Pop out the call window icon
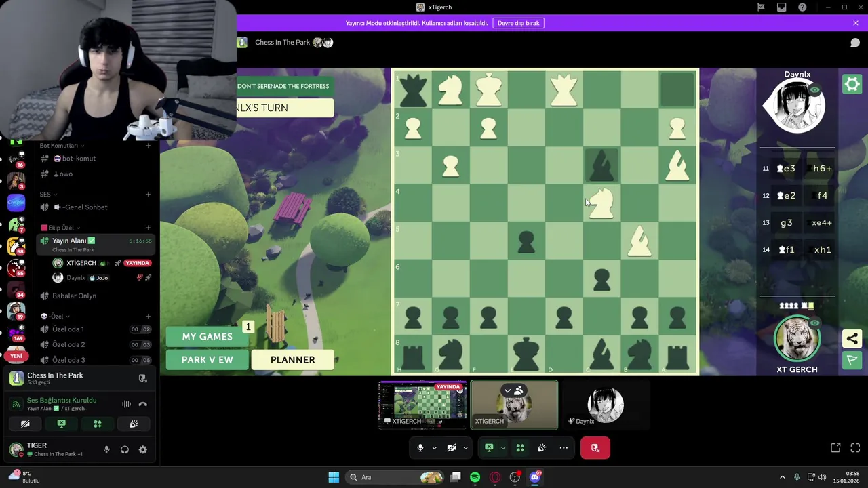The height and width of the screenshot is (488, 868). [x=835, y=448]
